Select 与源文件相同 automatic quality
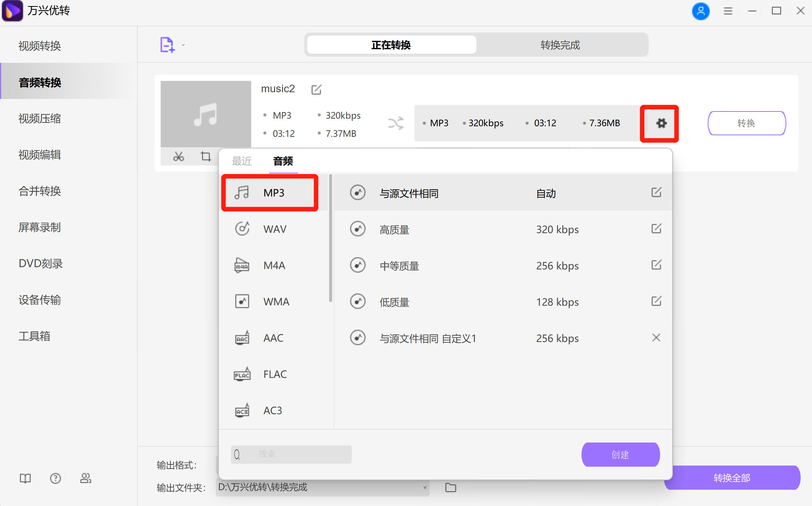This screenshot has height=506, width=812. pos(410,193)
